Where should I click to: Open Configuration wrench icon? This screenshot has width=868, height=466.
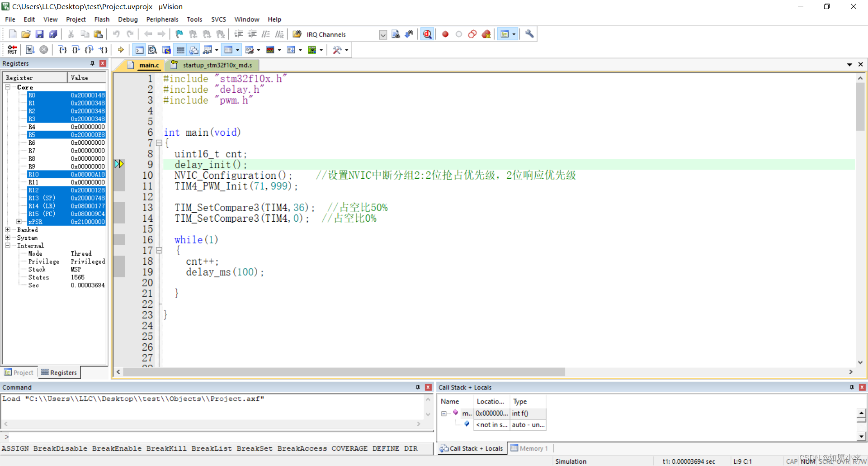(529, 34)
